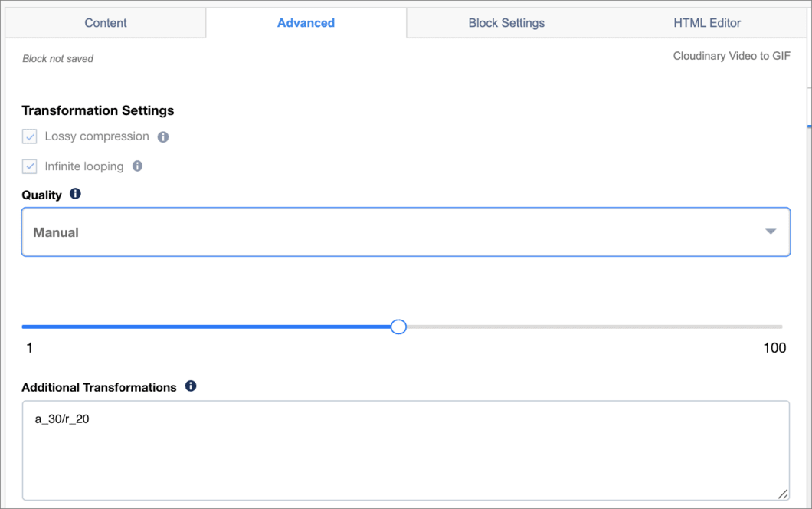Click the grey slider track toward 100
This screenshot has height=509, width=812.
click(x=594, y=327)
